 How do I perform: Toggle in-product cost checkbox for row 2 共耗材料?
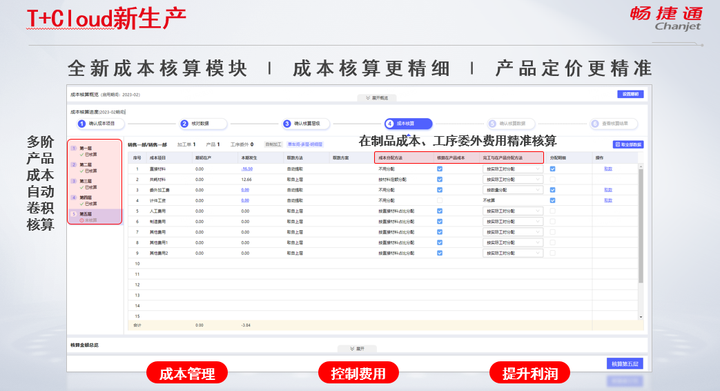[x=439, y=179]
